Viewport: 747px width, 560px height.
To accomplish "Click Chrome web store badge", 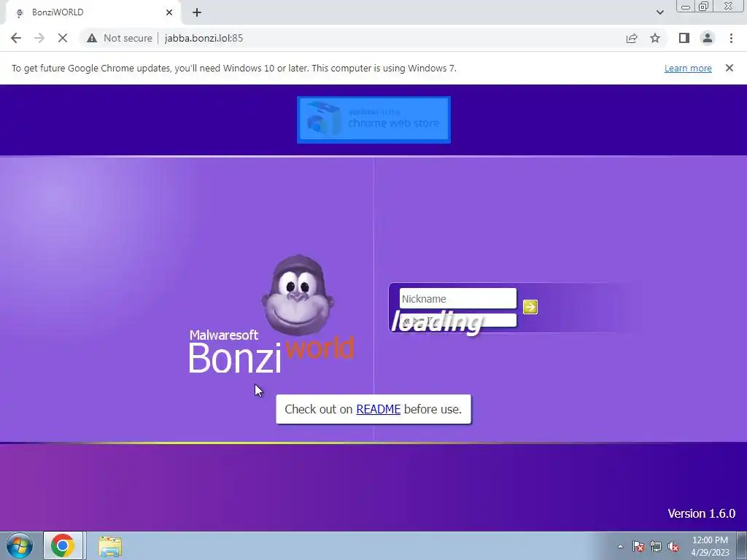I will pyautogui.click(x=373, y=120).
